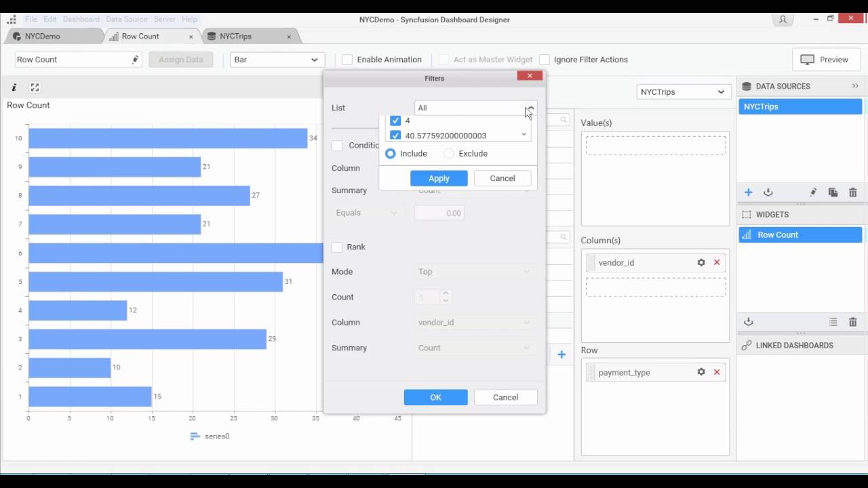Duplicate the selected data source
868x488 pixels.
click(833, 192)
